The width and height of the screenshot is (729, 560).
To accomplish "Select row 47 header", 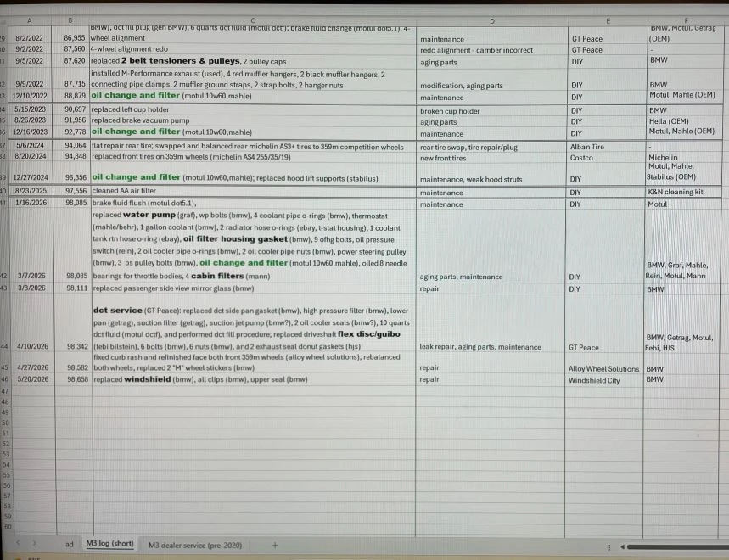I will pyautogui.click(x=4, y=391).
